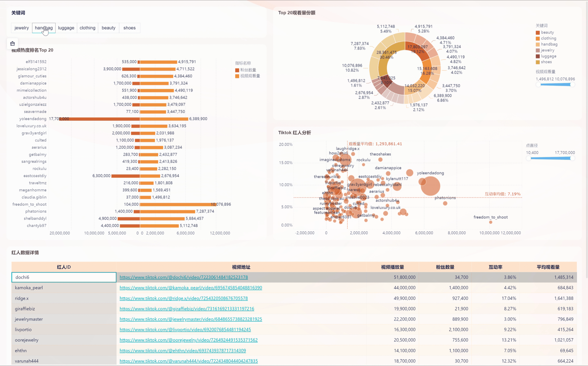Click the large yoleendadong bubble in scatter chart

coord(431,186)
